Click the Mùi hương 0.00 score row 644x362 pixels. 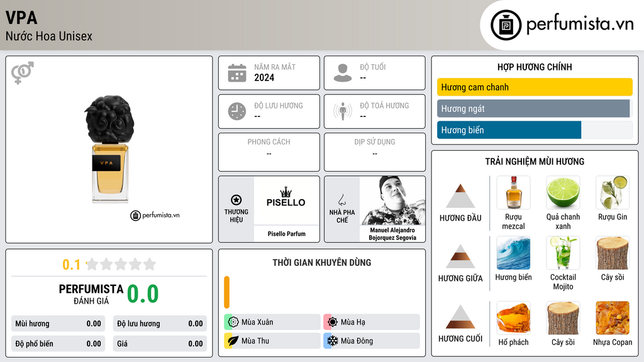click(58, 324)
